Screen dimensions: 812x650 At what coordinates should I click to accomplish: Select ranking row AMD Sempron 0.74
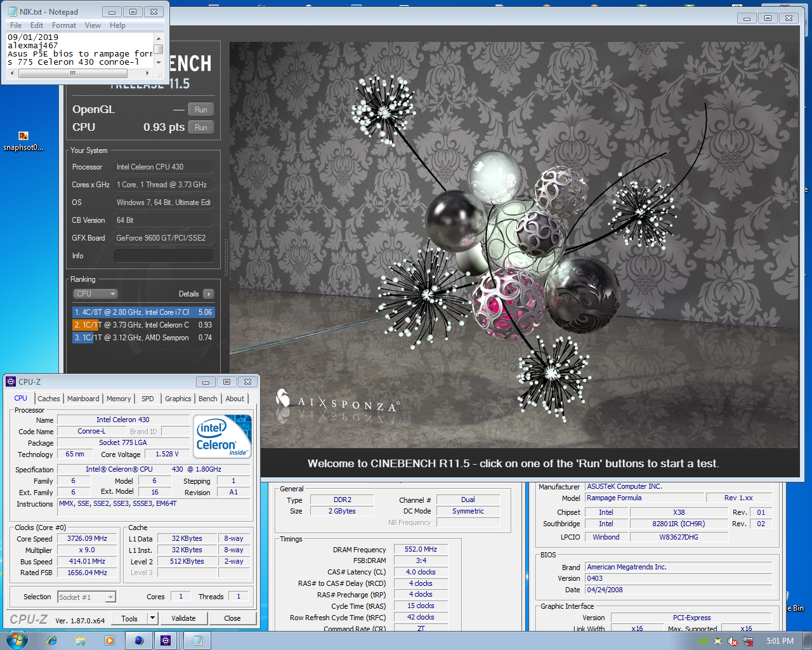(x=143, y=338)
